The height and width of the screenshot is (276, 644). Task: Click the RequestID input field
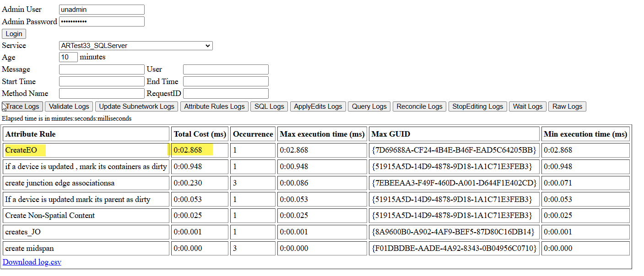[225, 93]
